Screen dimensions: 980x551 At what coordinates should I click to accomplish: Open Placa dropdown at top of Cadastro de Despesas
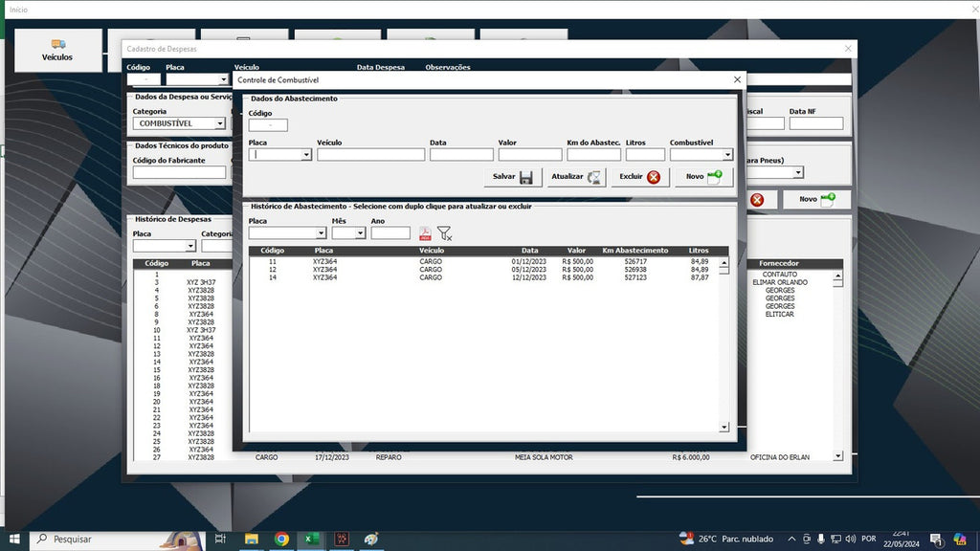pyautogui.click(x=223, y=79)
